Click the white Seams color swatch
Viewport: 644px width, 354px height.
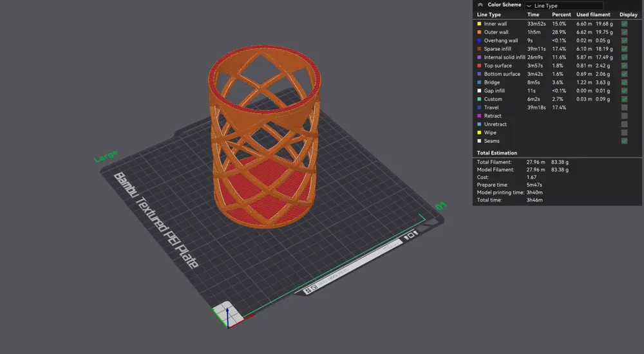tap(479, 141)
